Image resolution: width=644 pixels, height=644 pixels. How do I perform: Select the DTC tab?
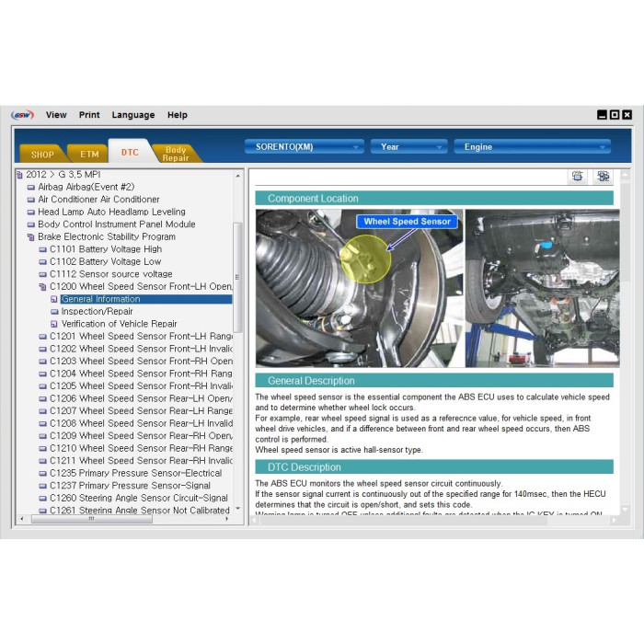click(130, 152)
